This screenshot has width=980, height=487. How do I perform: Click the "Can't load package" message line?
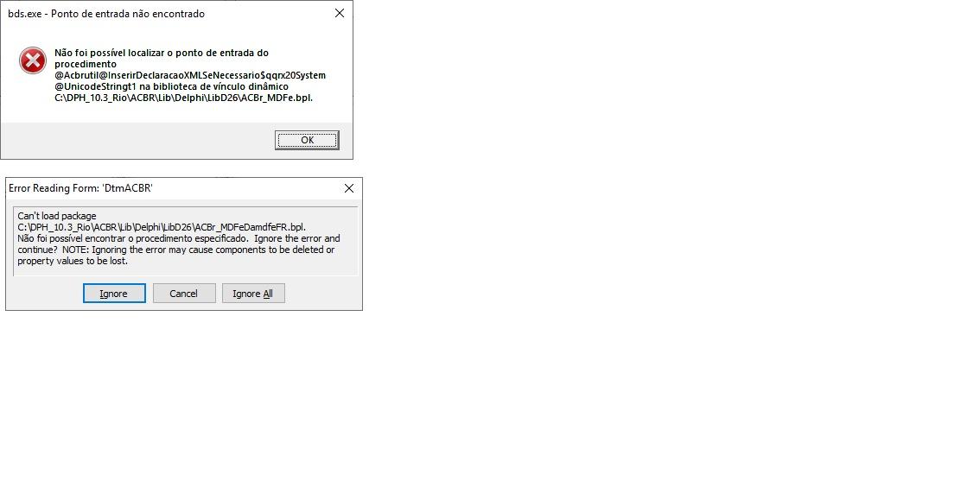coord(57,216)
